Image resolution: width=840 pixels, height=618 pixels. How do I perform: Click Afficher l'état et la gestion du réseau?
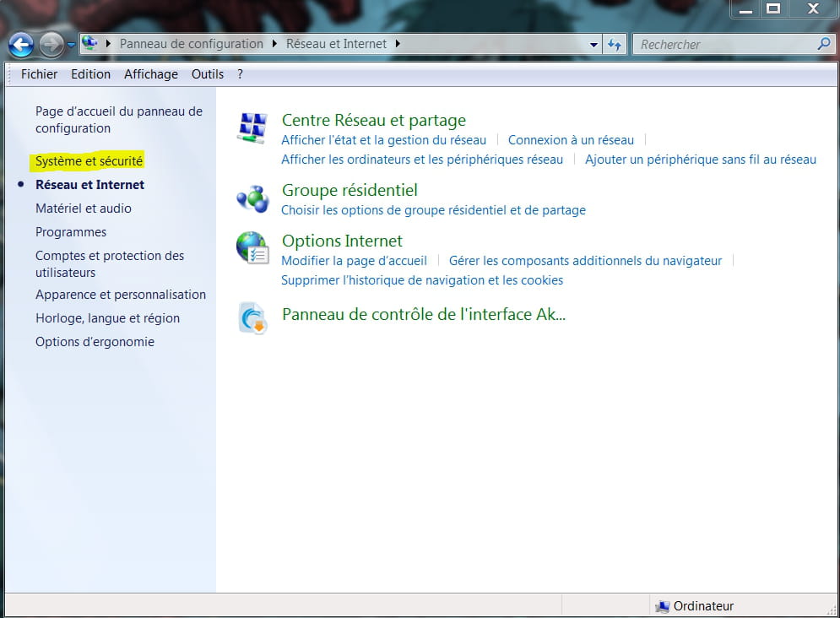(383, 140)
